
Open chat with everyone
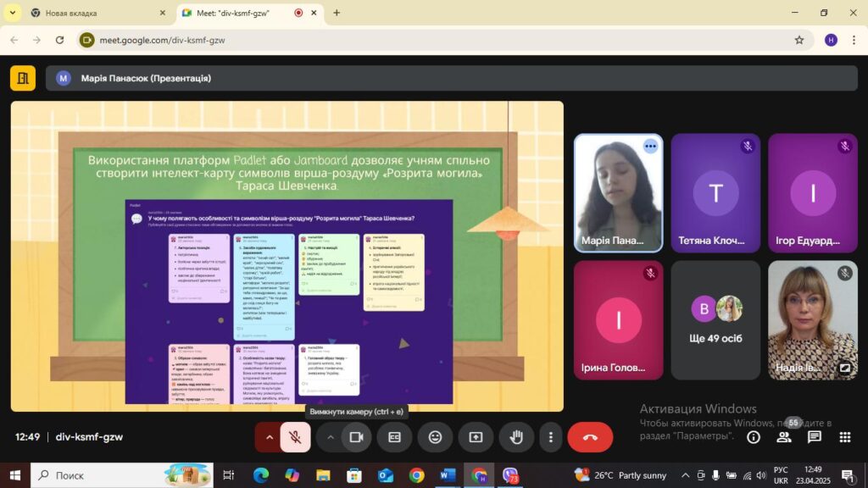point(815,437)
